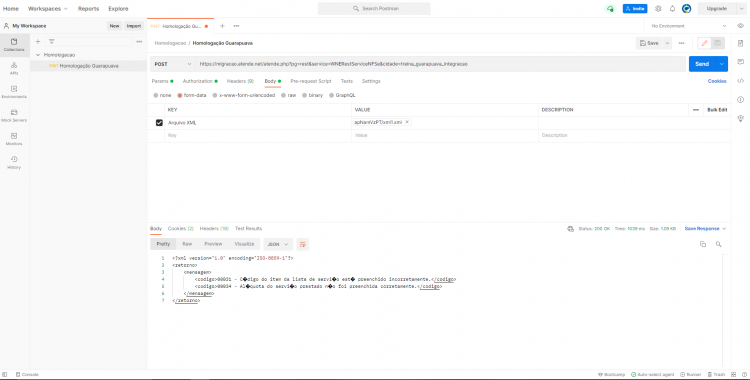This screenshot has width=750, height=380.
Task: Open the request info icon
Action: click(740, 100)
